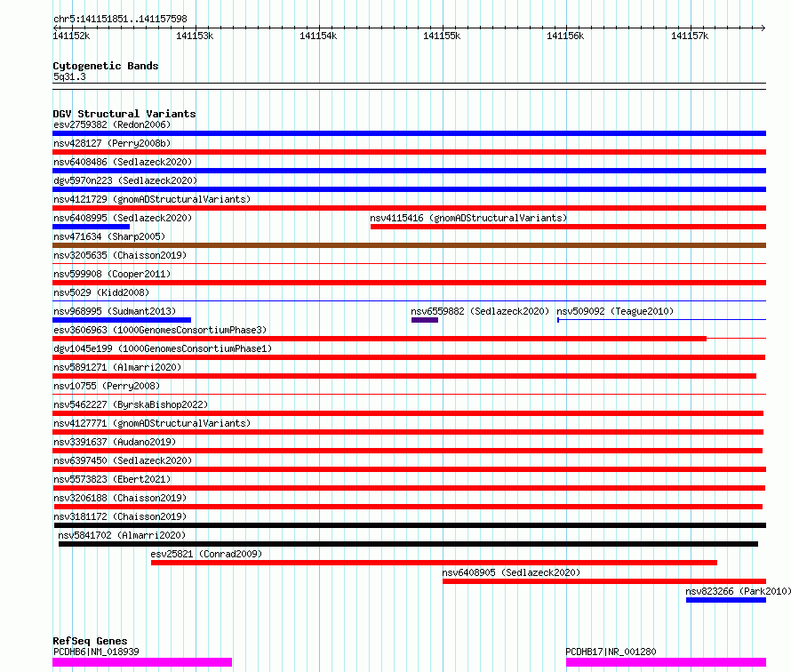This screenshot has width=791, height=672.
Task: Select the black nsv3181172 (Chaisson2019) bar
Action: (410, 525)
